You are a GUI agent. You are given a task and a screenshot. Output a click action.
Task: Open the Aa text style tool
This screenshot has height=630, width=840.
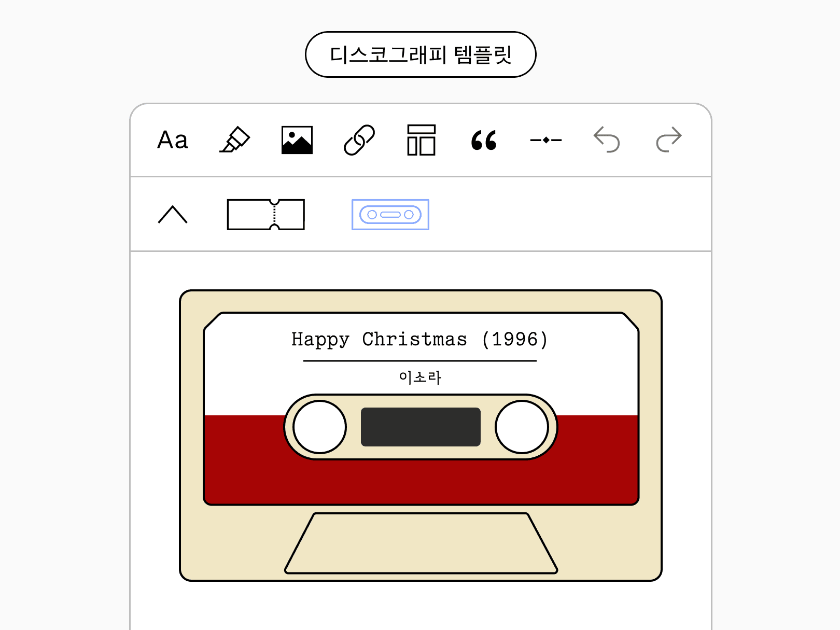tap(173, 140)
